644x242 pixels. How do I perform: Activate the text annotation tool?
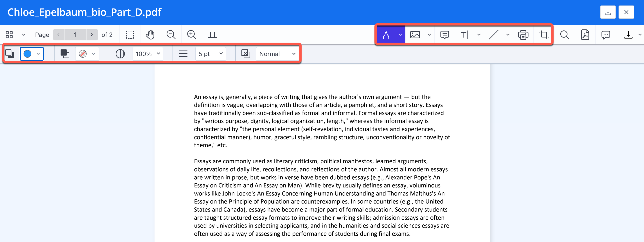(x=464, y=35)
